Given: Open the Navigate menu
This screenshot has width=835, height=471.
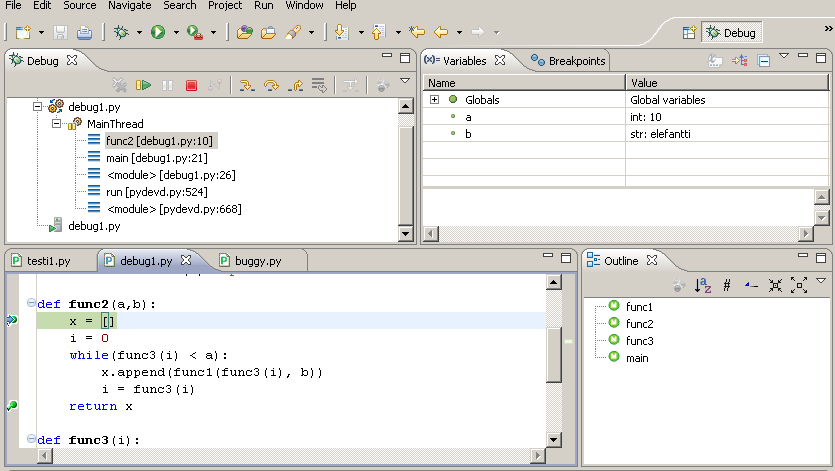Looking at the screenshot, I should 129,6.
